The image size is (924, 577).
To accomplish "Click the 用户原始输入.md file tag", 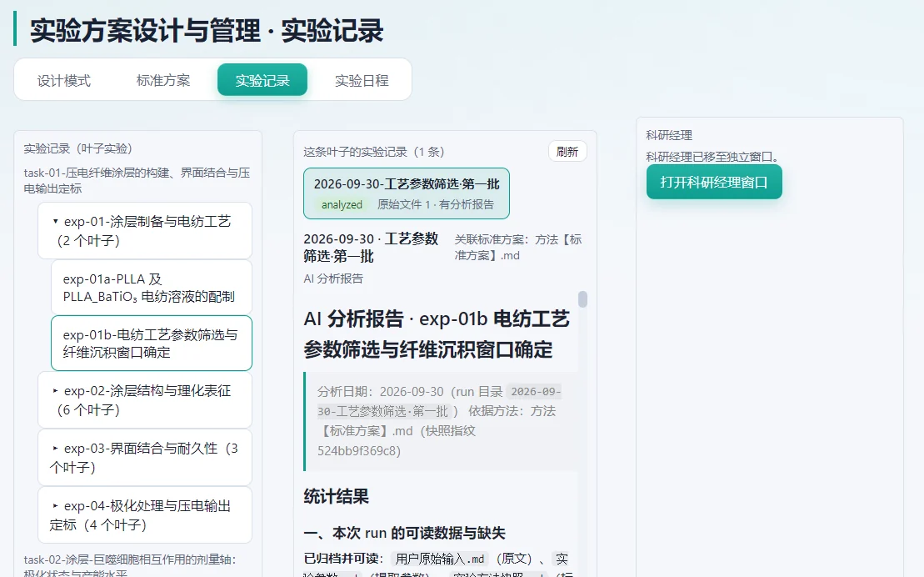I will (x=440, y=559).
